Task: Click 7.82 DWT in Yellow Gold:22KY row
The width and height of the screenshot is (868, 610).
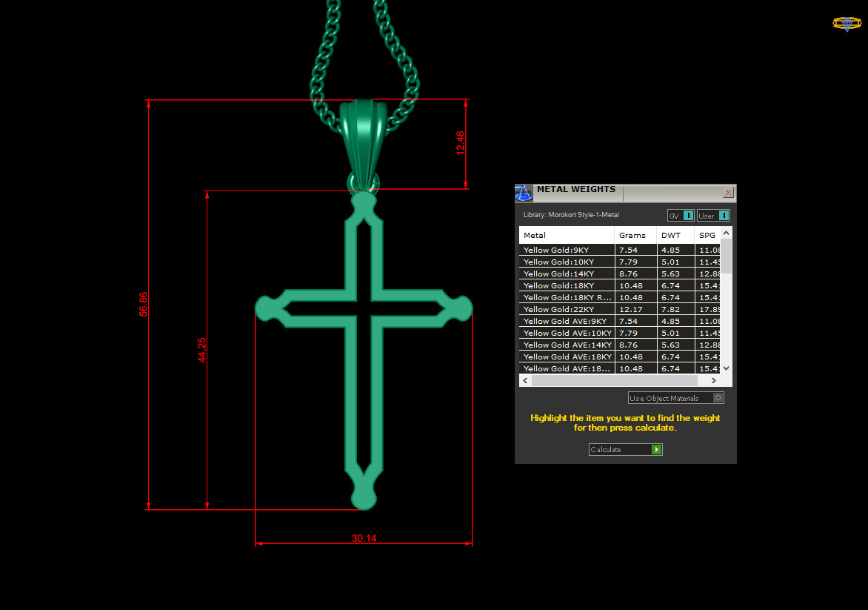Action: click(x=670, y=309)
